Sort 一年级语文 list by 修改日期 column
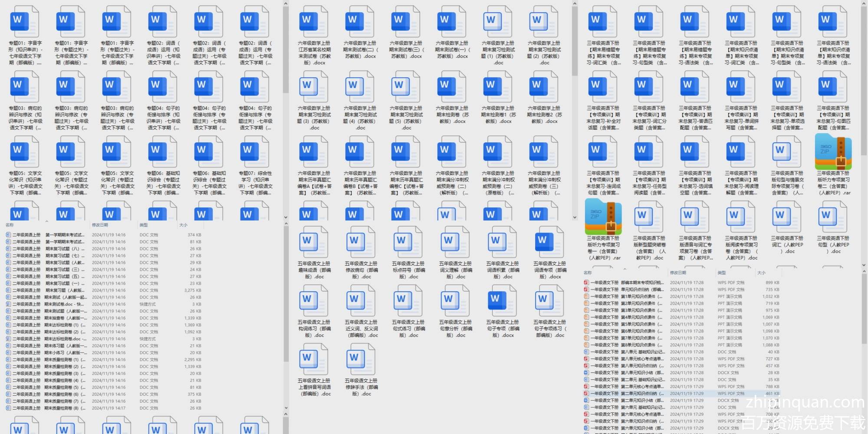 678,273
